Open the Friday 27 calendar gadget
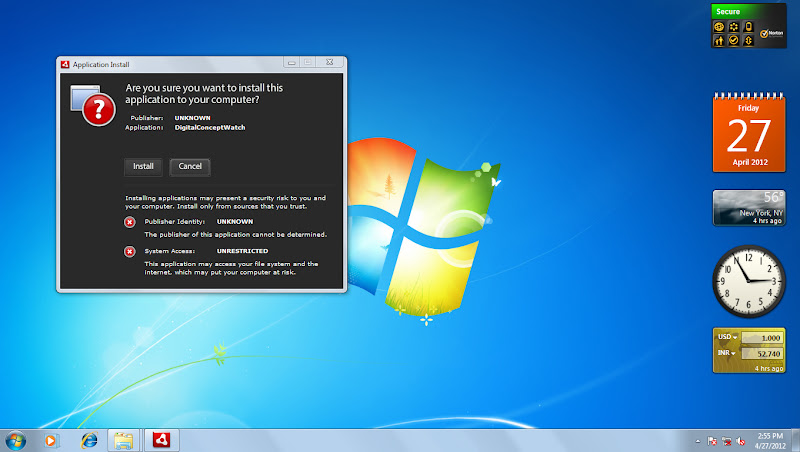 pos(749,133)
